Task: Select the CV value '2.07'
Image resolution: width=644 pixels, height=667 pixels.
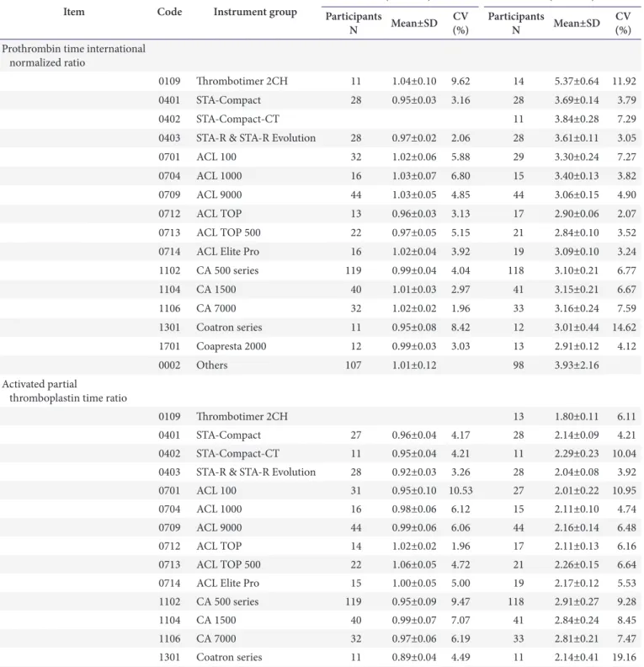Action: [x=626, y=214]
